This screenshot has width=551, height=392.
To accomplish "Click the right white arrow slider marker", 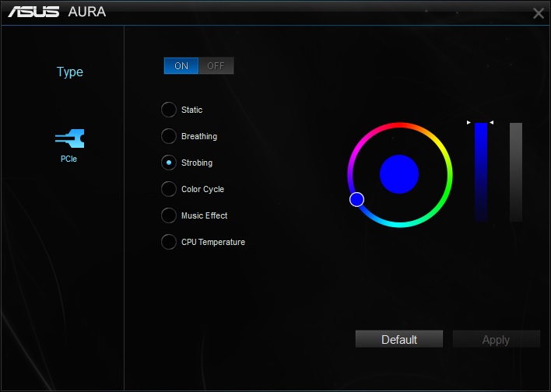I will [492, 123].
